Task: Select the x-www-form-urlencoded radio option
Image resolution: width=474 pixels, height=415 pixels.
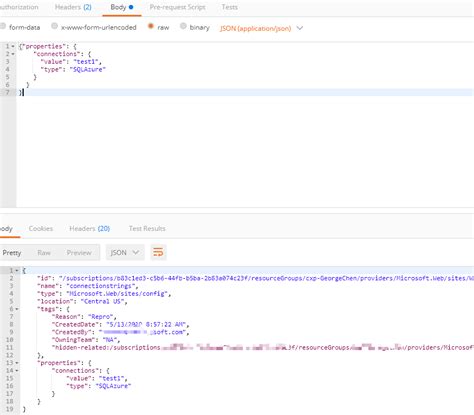Action: tap(54, 26)
